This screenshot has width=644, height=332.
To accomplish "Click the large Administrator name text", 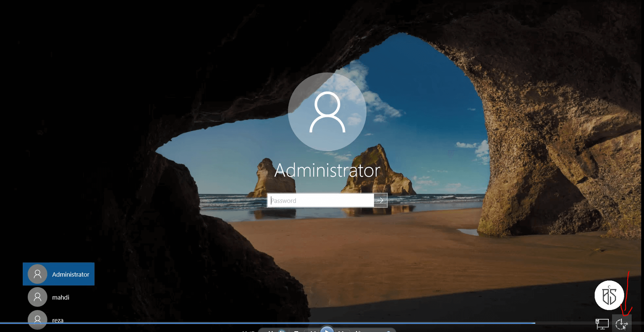I will [x=327, y=170].
